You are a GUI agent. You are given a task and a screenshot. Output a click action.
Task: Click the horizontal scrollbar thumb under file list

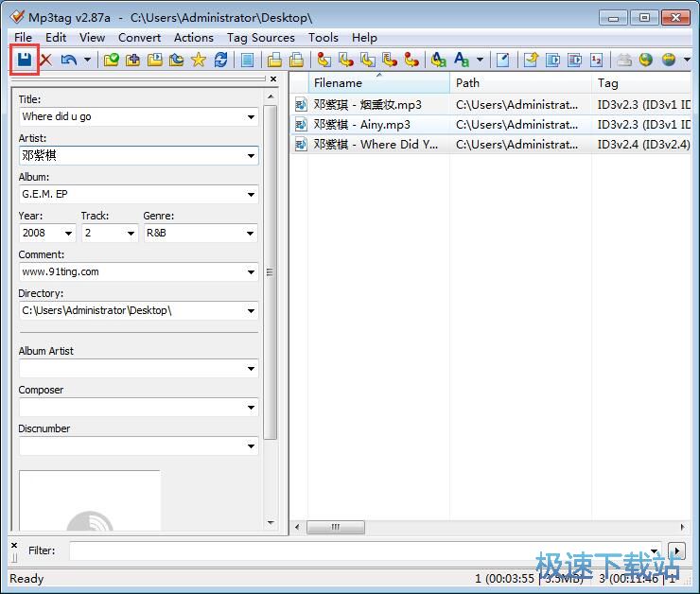[x=336, y=527]
